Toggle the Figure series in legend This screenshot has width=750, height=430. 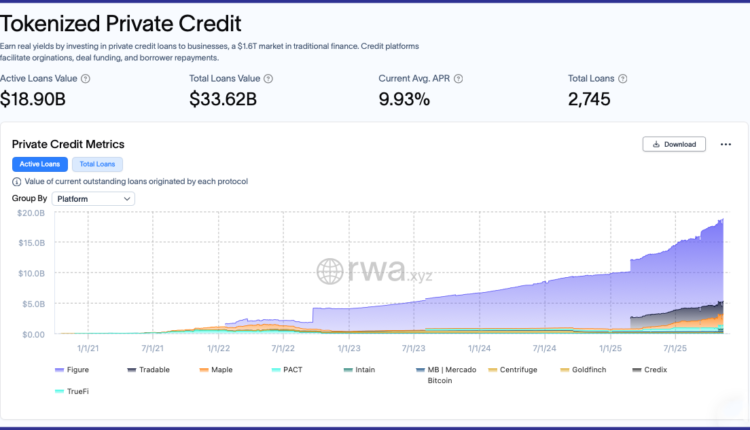pos(75,370)
